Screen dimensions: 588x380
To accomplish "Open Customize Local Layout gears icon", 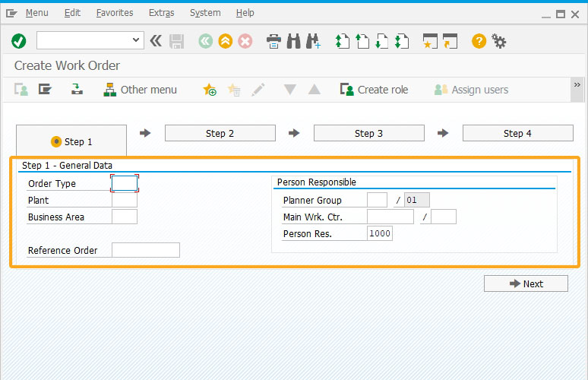I will click(x=499, y=41).
